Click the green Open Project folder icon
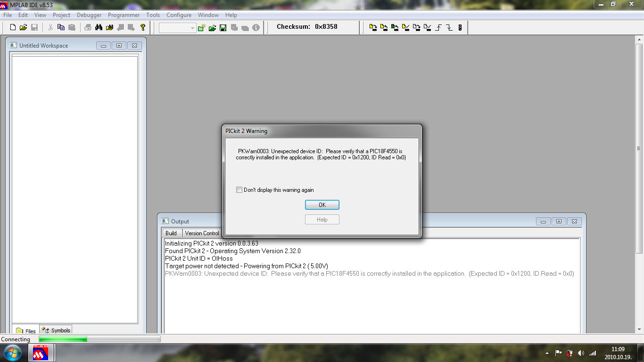The image size is (644, 362). [212, 28]
